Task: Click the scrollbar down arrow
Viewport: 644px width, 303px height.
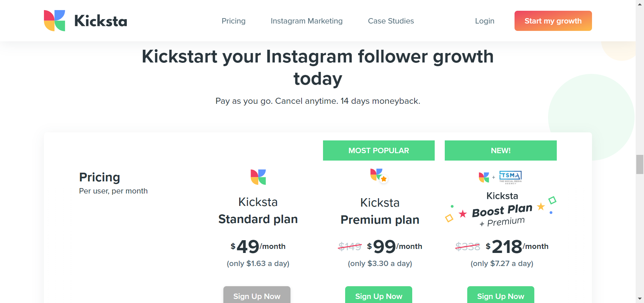Action: coord(640,298)
